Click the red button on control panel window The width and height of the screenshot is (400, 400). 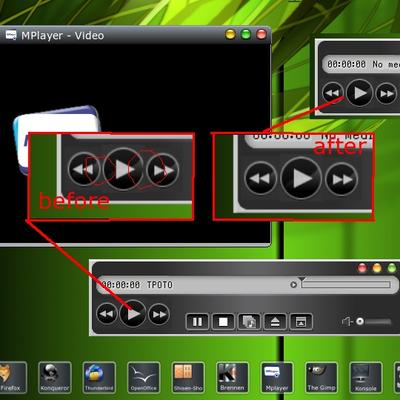point(362,268)
